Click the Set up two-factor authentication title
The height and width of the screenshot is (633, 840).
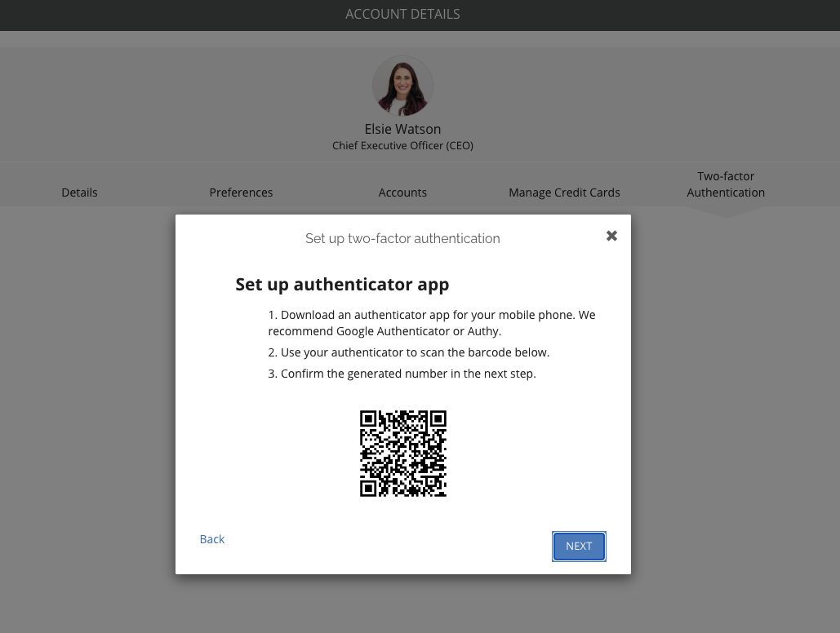tap(403, 238)
